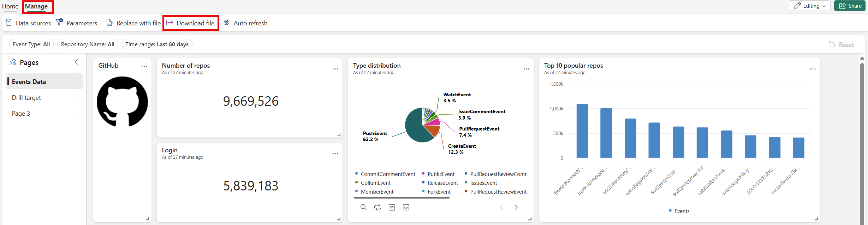This screenshot has width=868, height=225.
Task: Go to next legend page arrow
Action: (x=516, y=207)
